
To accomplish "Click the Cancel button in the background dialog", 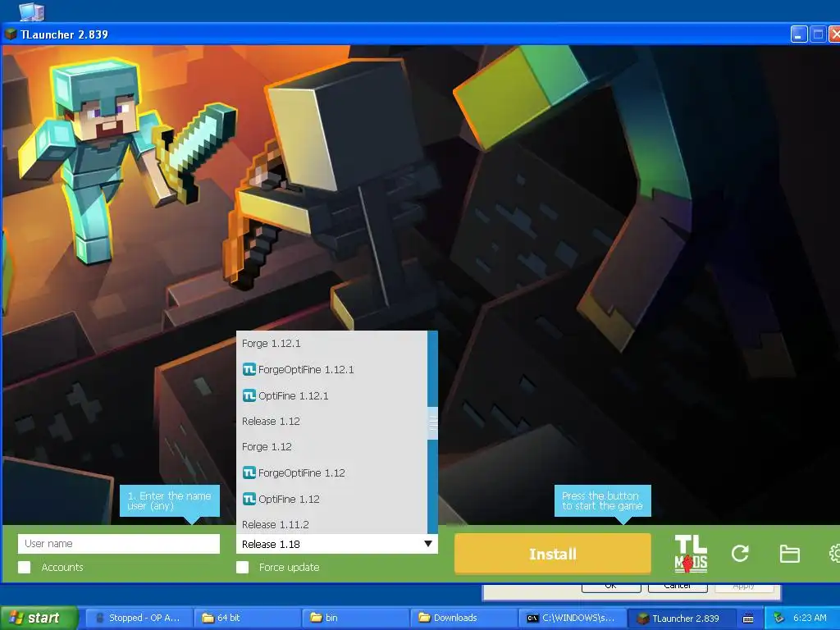I will (677, 587).
